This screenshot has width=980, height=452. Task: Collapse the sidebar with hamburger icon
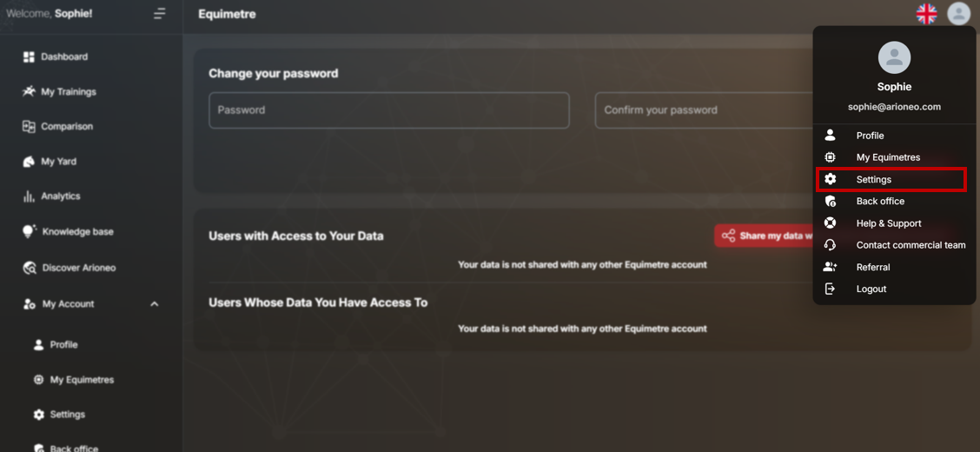tap(159, 13)
